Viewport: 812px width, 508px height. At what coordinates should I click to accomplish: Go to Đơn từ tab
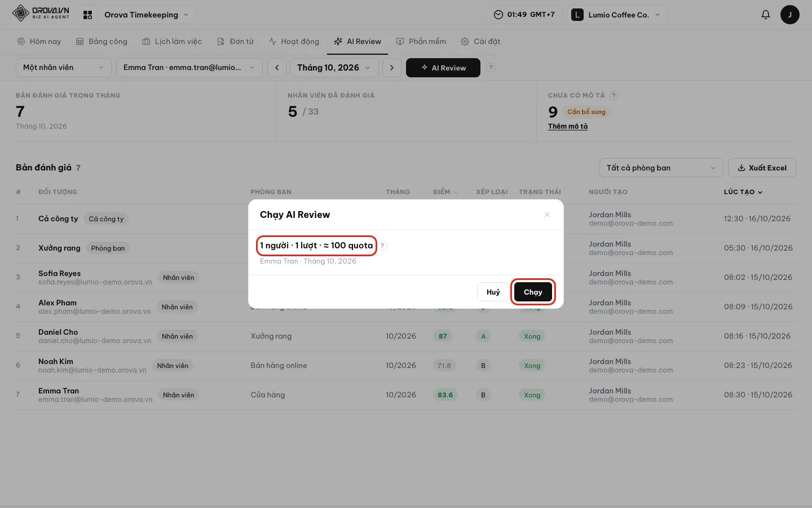[x=236, y=41]
